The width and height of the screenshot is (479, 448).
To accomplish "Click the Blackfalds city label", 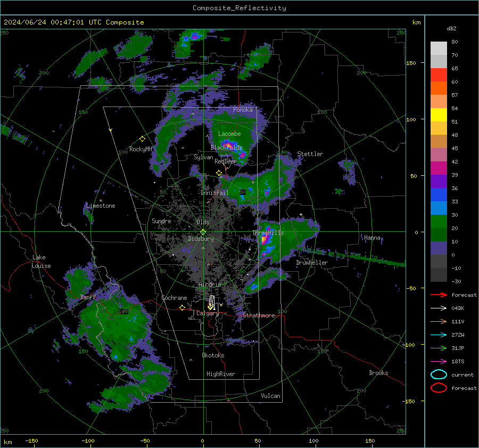I will 226,148.
